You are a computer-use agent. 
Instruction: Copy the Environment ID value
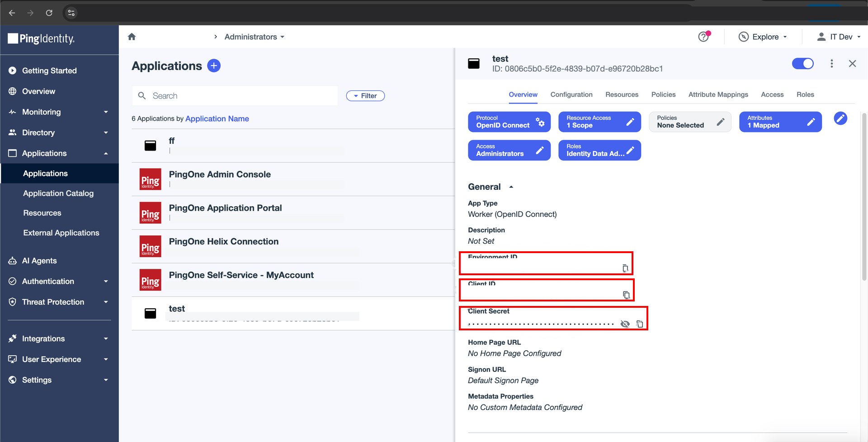pos(625,268)
